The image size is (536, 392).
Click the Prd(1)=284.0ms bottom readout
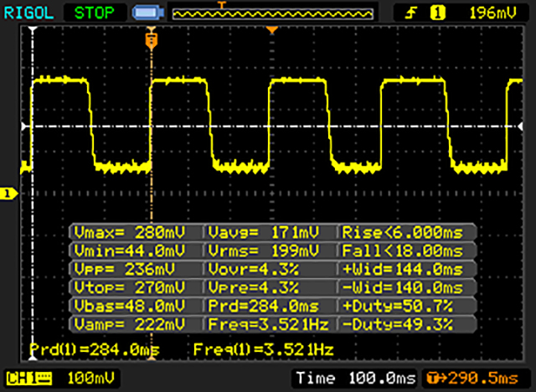pos(95,349)
